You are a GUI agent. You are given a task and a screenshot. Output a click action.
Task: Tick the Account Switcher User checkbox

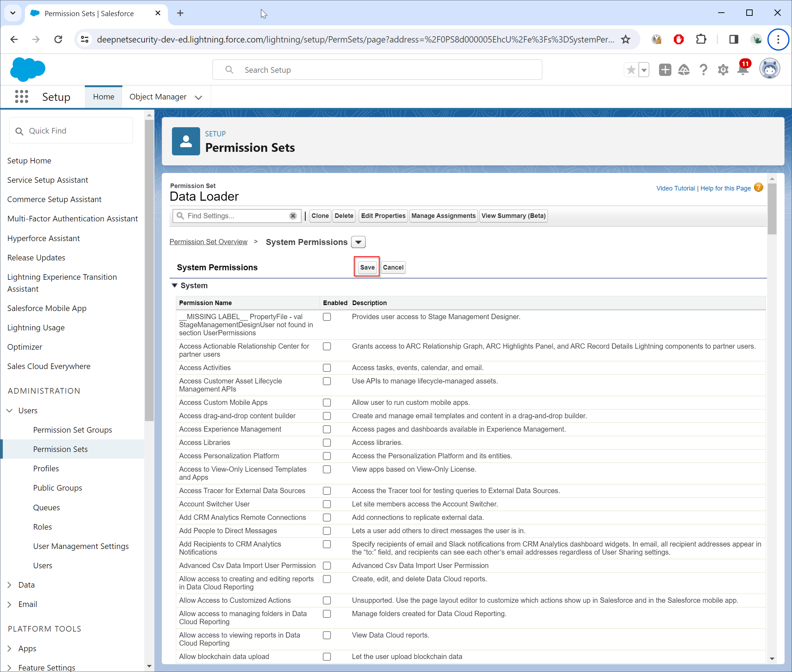pos(327,504)
